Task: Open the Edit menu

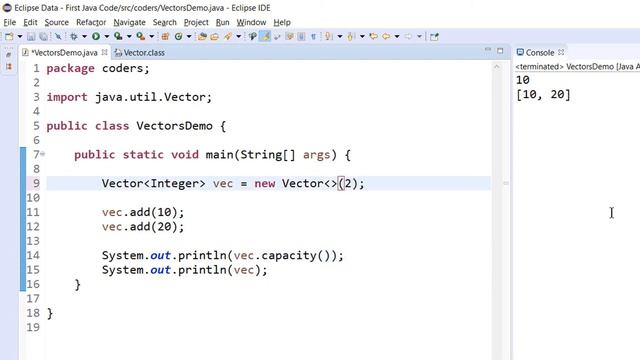Action: [30, 22]
